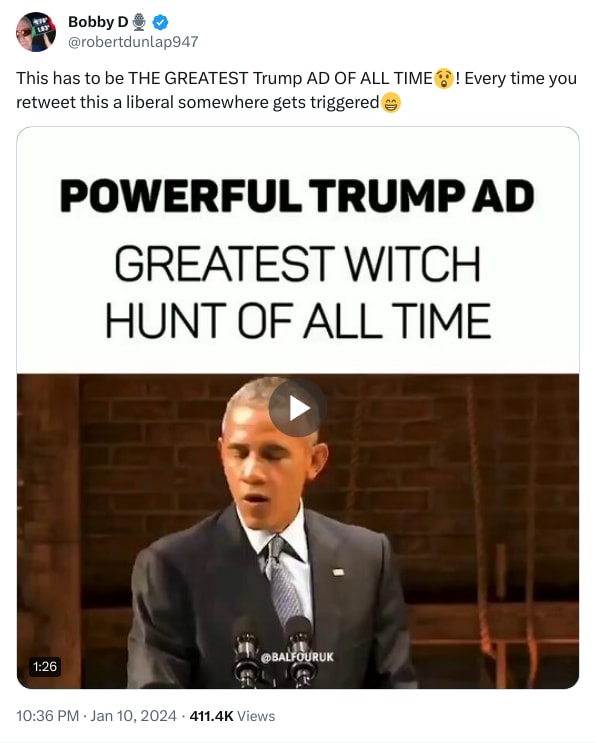Open the 10:36 PM timestamp link
The image size is (611, 743).
click(47, 716)
